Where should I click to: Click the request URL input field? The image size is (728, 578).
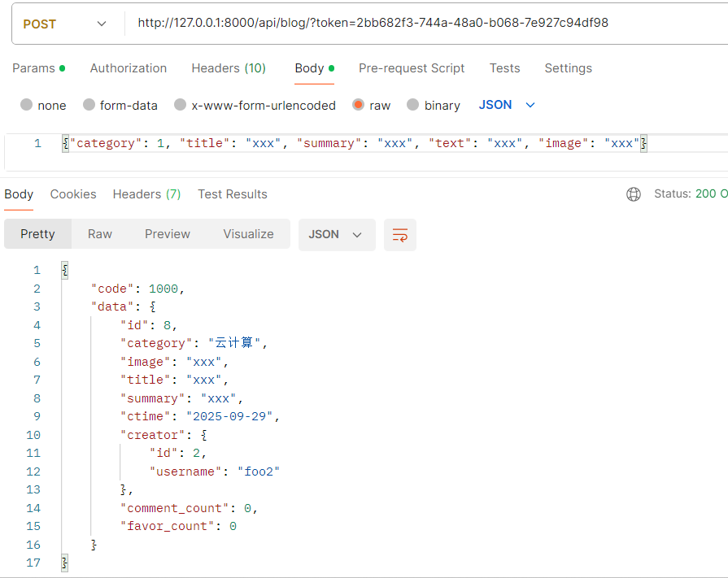coord(373,23)
